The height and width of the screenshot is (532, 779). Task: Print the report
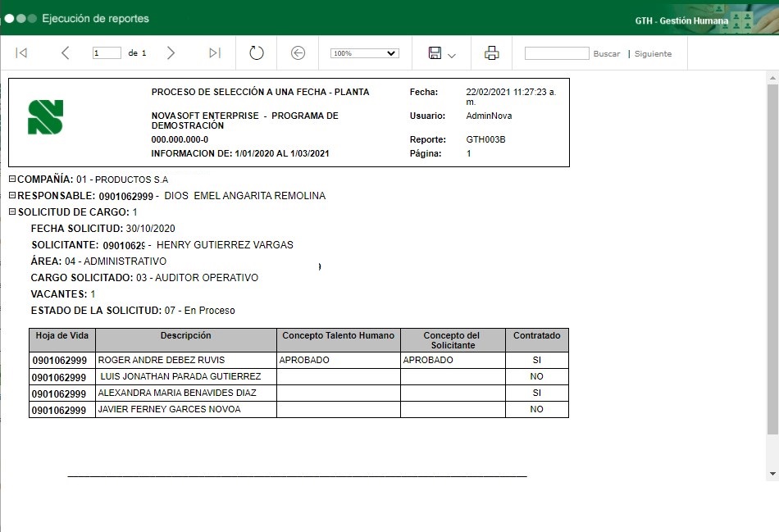point(492,53)
